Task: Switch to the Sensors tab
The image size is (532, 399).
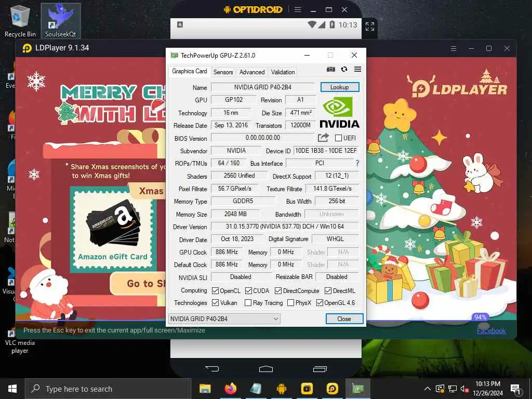Action: (223, 72)
